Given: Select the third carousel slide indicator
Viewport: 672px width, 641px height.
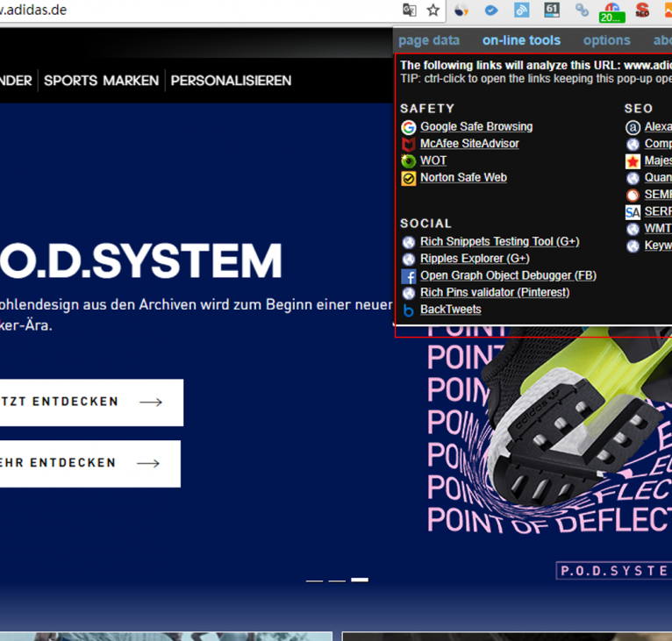Looking at the screenshot, I should tap(360, 580).
